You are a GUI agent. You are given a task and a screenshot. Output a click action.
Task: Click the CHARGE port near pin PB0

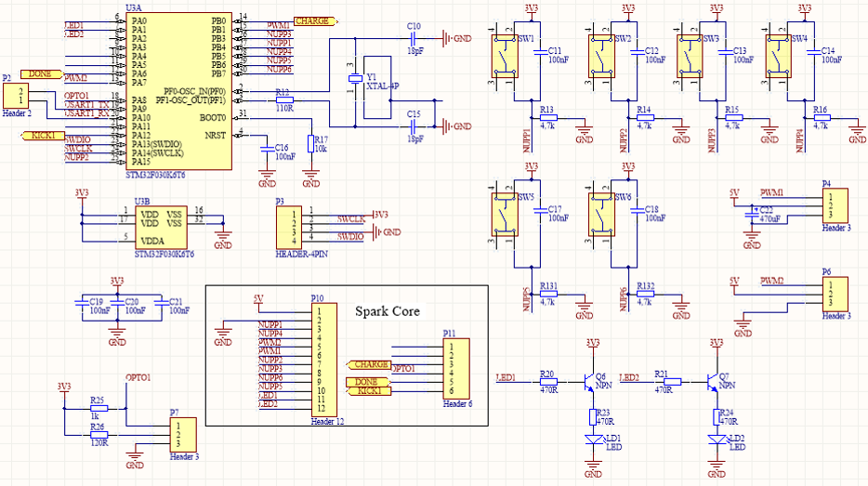coord(313,20)
